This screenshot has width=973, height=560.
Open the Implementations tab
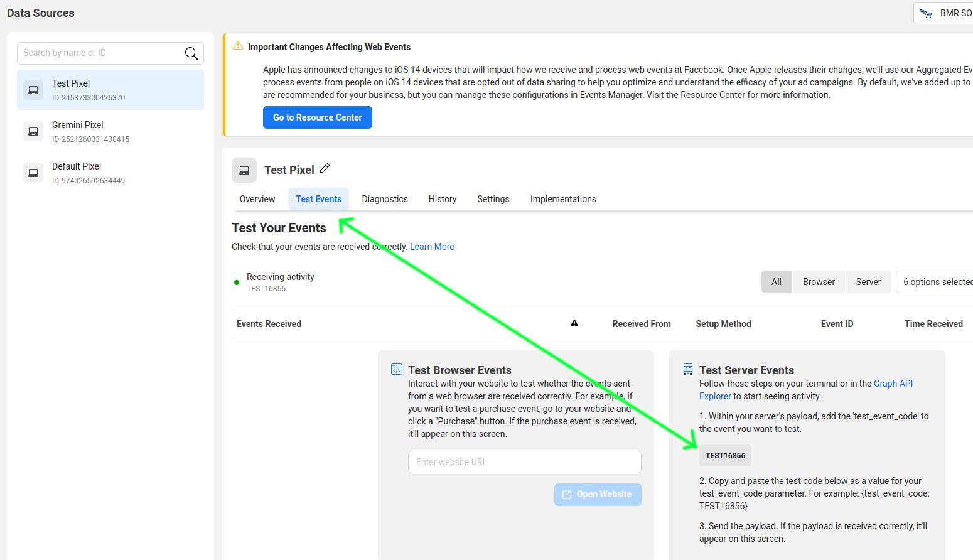tap(563, 199)
